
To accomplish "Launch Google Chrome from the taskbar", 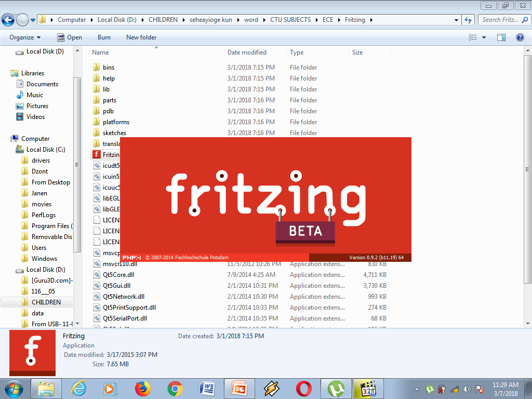I will [x=175, y=389].
